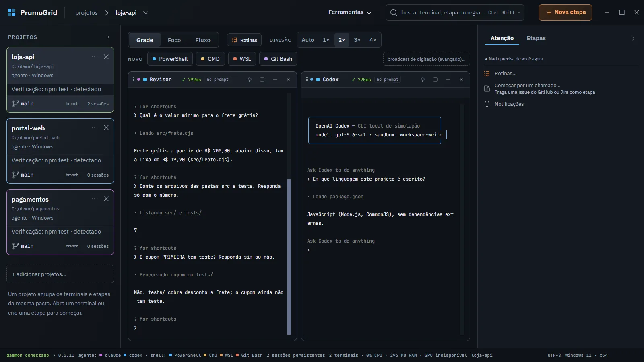
Task: Open the Etapas tab
Action: (536, 39)
